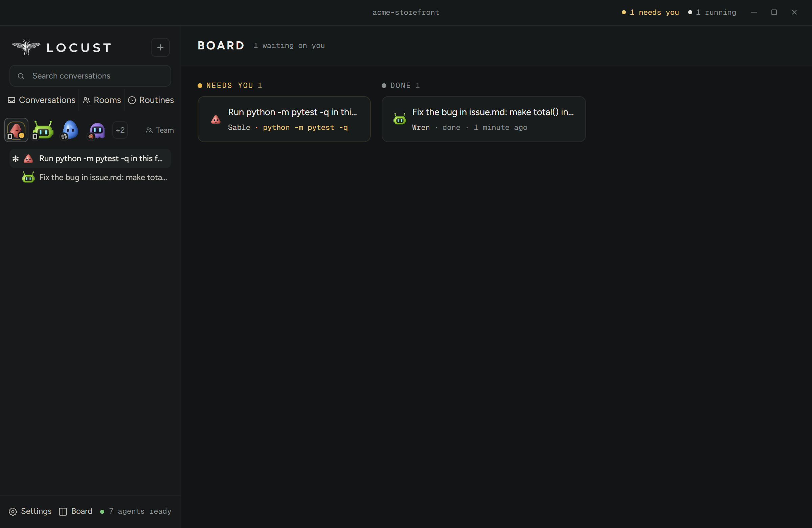The width and height of the screenshot is (812, 528).
Task: Switch to the Conversations tab
Action: [42, 100]
